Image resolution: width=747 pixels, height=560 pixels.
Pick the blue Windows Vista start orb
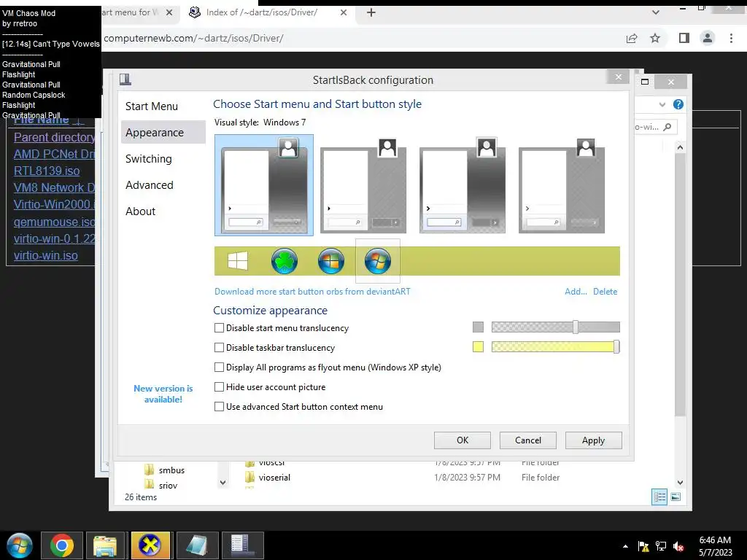pyautogui.click(x=331, y=261)
